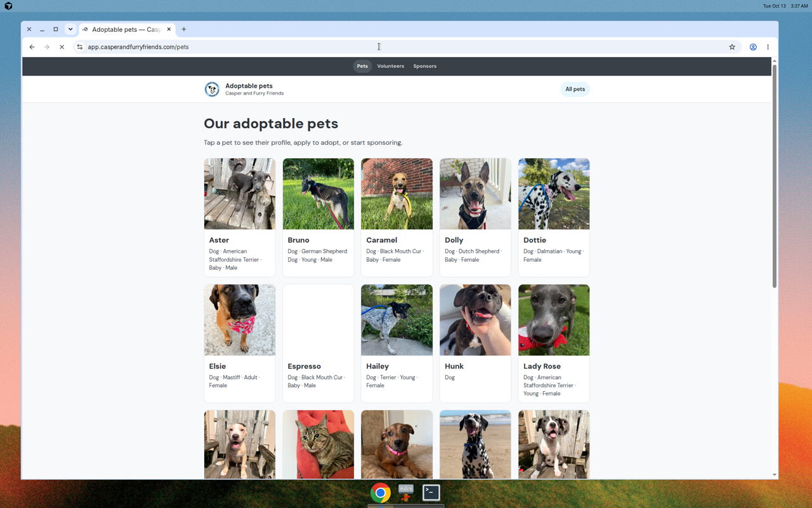Open Dottie the Dalmatian photo
Screen dimensions: 812x508
coord(554,194)
